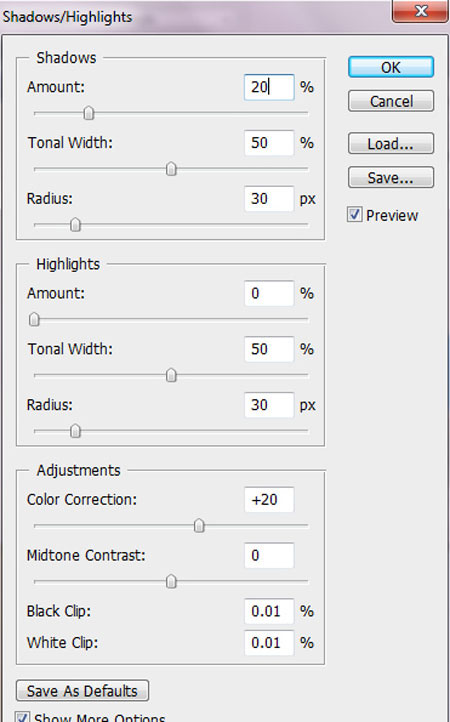
Task: Click the White Clip value field
Action: coord(269,642)
